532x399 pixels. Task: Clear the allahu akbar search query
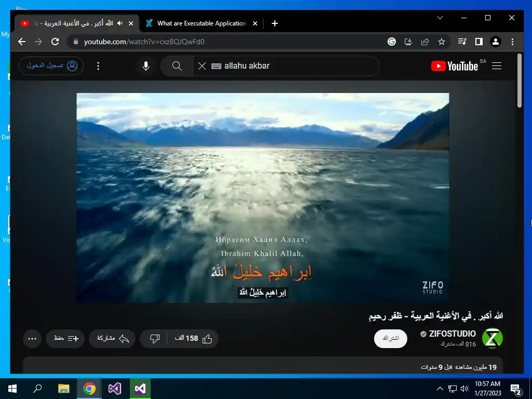(x=202, y=66)
